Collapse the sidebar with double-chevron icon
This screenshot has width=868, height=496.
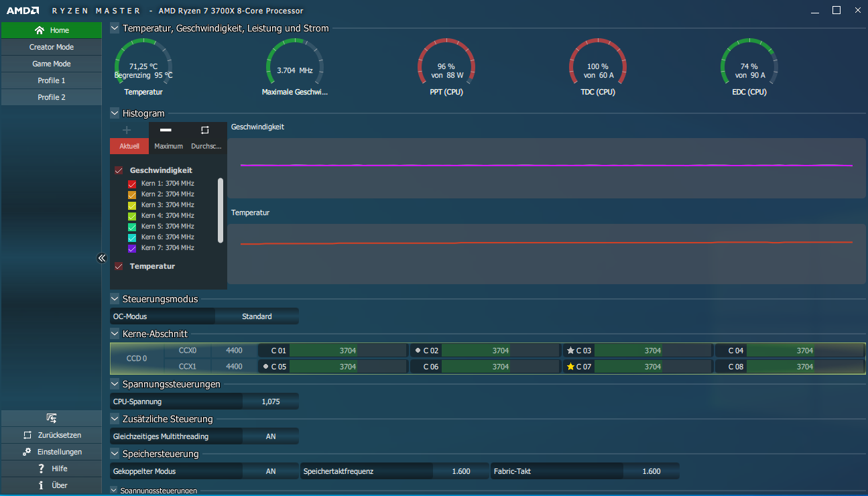[102, 257]
